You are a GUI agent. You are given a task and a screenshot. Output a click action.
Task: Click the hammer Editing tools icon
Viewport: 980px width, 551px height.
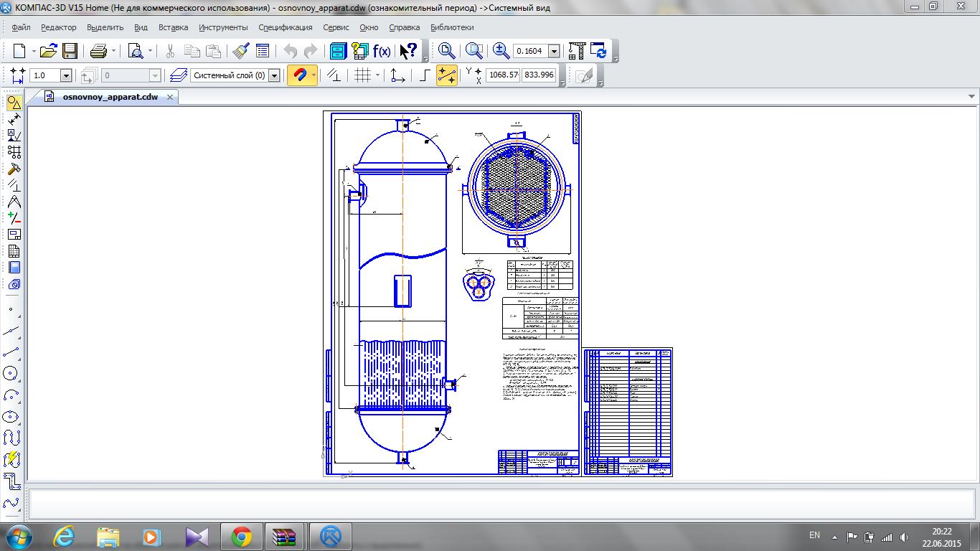13,169
